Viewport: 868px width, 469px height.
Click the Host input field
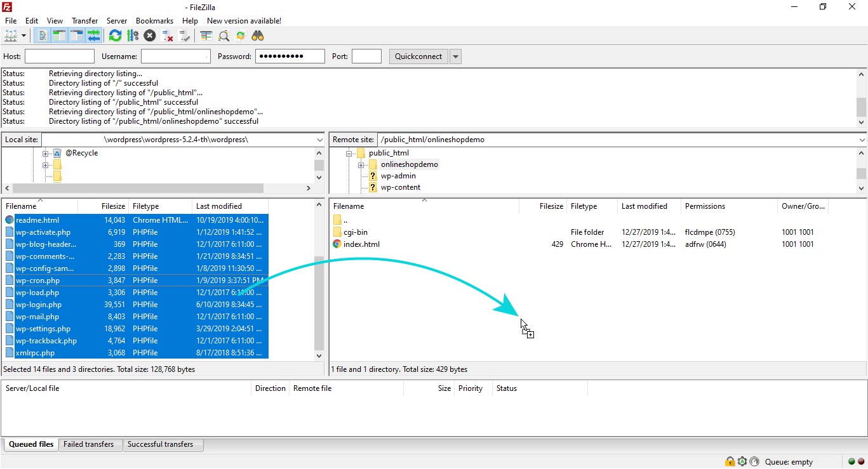pyautogui.click(x=60, y=56)
